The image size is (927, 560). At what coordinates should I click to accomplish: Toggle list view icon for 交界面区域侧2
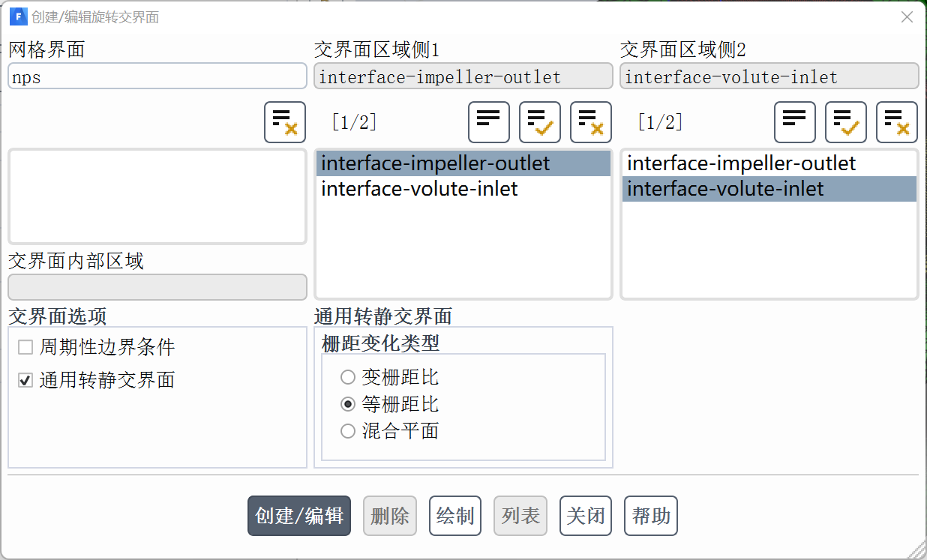tap(795, 122)
